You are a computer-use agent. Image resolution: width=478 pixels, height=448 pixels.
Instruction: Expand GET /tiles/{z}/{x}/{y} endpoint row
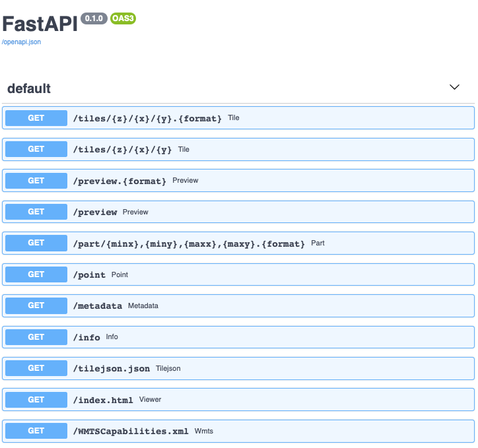tap(238, 149)
